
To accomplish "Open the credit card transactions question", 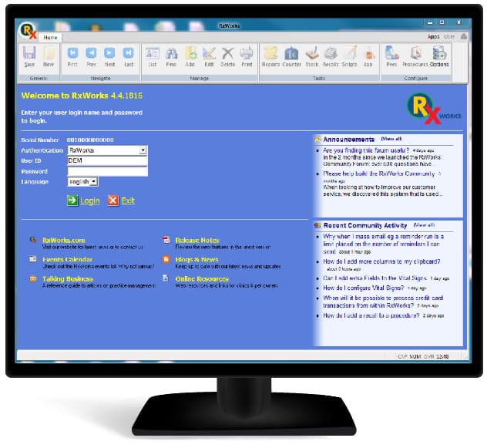I will 383,301.
